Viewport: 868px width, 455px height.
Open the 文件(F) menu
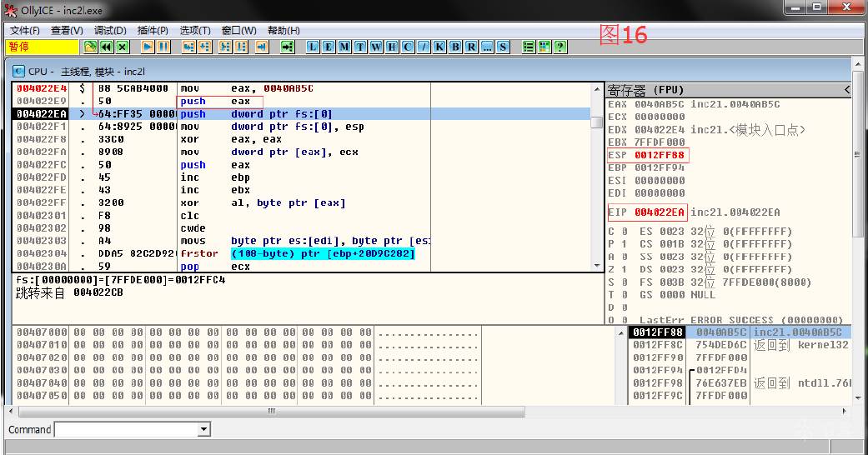[x=25, y=31]
